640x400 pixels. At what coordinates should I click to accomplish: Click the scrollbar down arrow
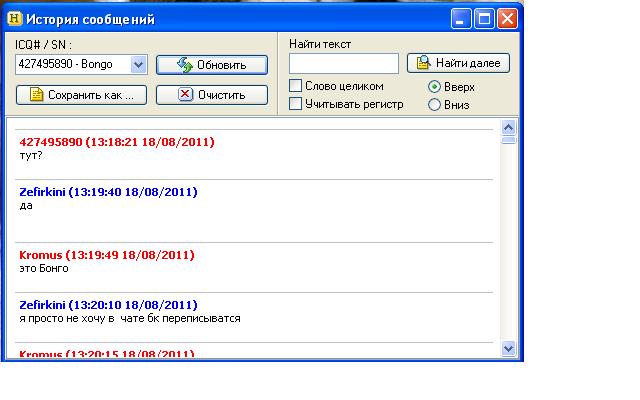click(509, 349)
